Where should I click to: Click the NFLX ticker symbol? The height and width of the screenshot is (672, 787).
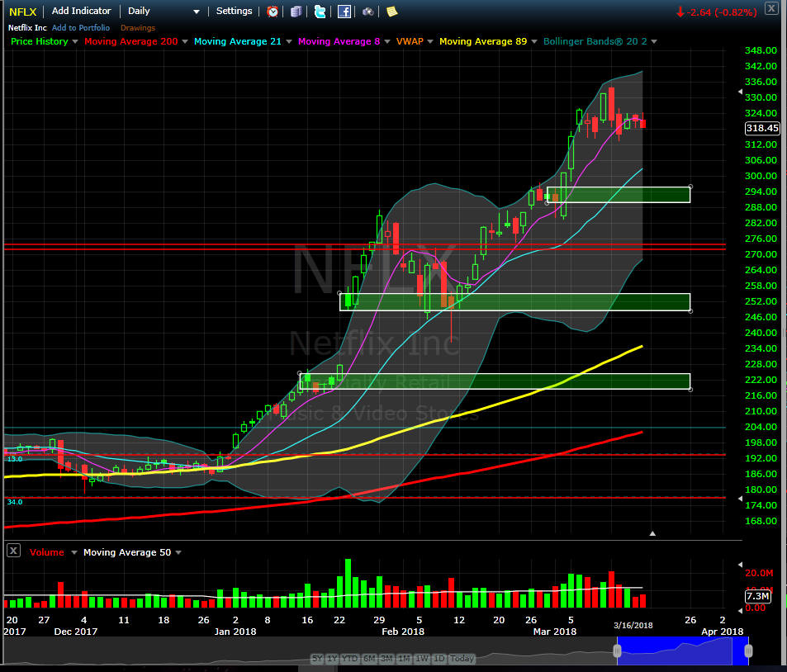(22, 12)
